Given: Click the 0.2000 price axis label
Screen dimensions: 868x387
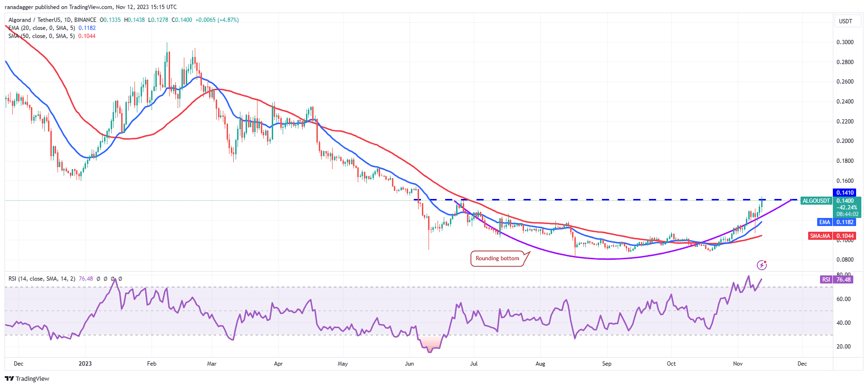Looking at the screenshot, I should click(845, 141).
